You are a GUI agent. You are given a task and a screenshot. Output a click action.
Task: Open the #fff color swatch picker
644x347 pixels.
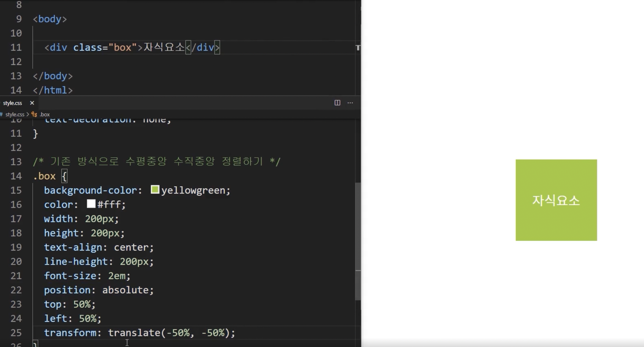click(x=91, y=204)
